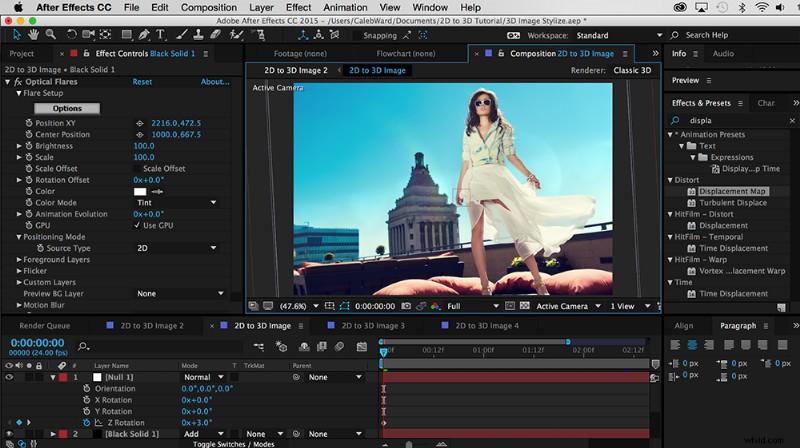
Task: Select the Zoom magnifier tool
Action: point(51,35)
